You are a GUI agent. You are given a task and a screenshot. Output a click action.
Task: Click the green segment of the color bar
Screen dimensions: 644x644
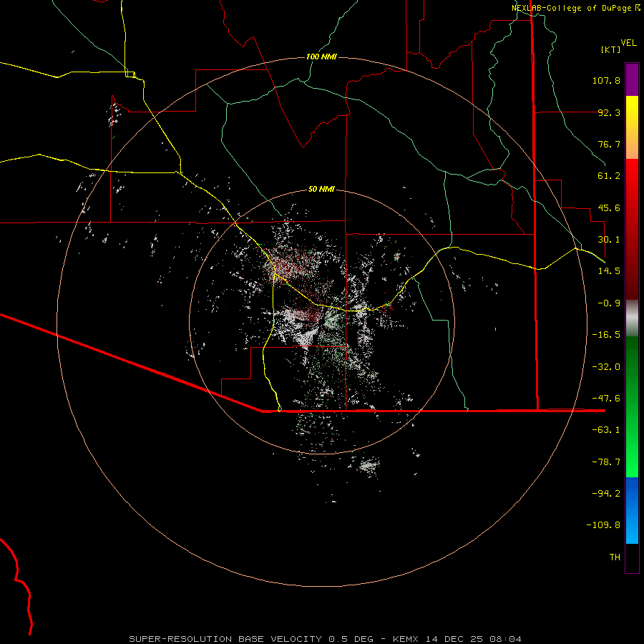(632, 406)
